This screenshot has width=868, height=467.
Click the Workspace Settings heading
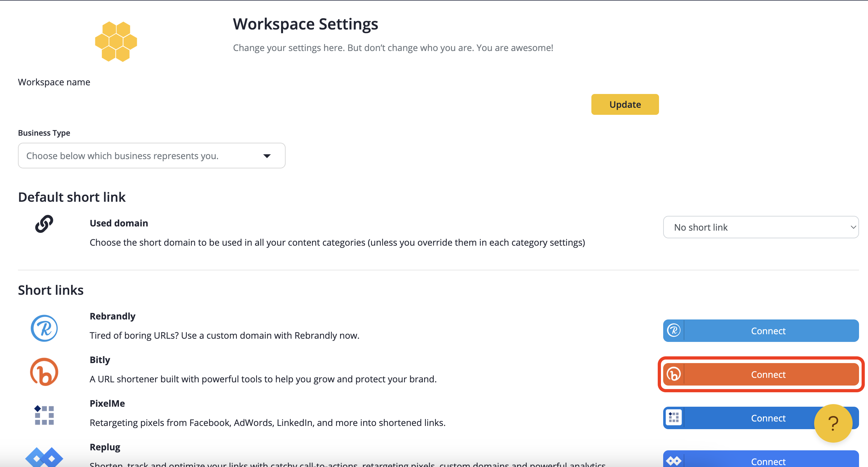click(305, 24)
